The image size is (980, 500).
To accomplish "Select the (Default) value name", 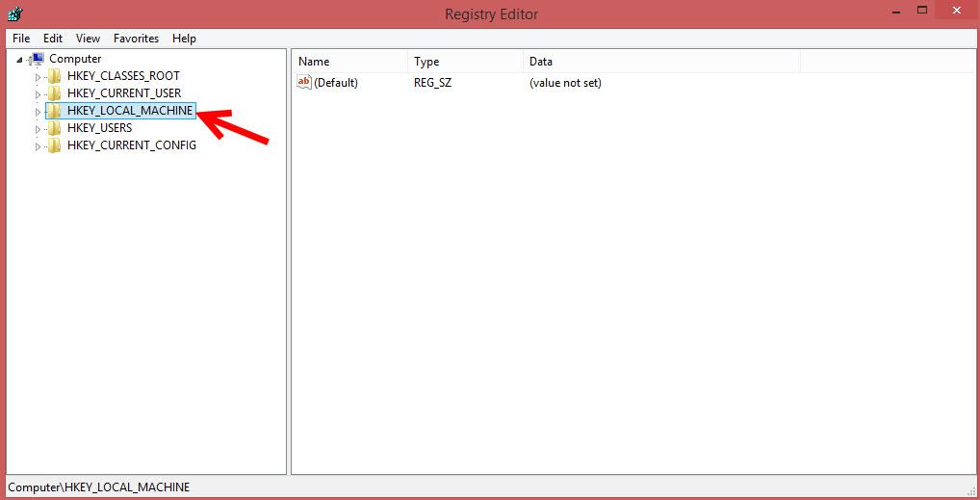I will pos(336,83).
